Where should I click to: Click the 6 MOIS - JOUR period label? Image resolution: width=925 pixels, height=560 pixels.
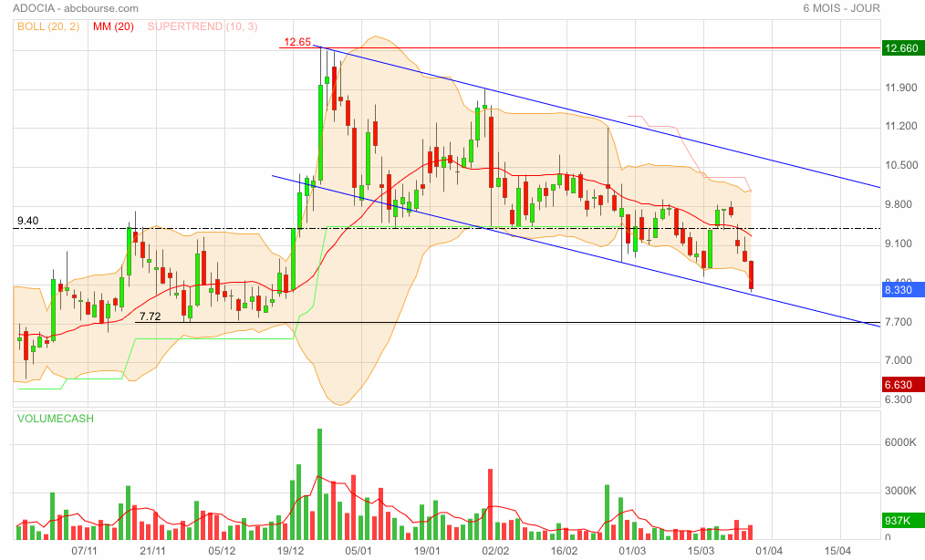coord(841,8)
